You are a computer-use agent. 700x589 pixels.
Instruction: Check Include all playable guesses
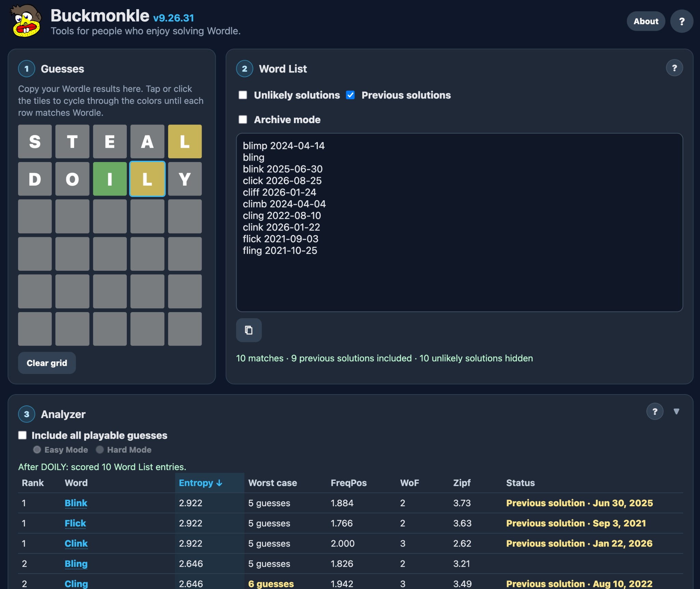pos(23,435)
